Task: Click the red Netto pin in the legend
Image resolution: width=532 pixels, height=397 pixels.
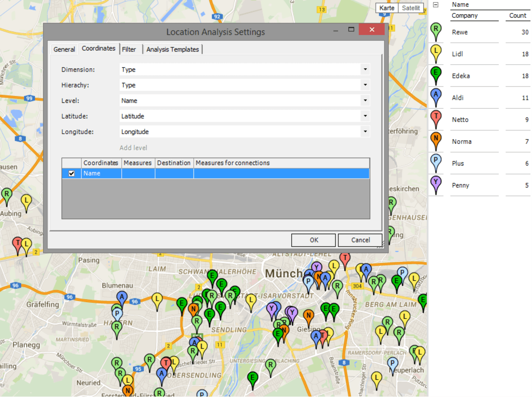Action: (436, 117)
